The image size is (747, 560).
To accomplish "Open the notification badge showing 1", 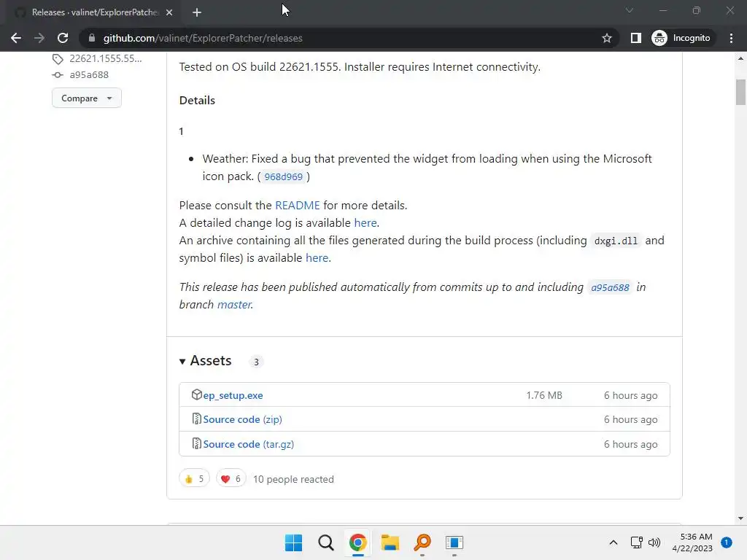I will pyautogui.click(x=727, y=542).
